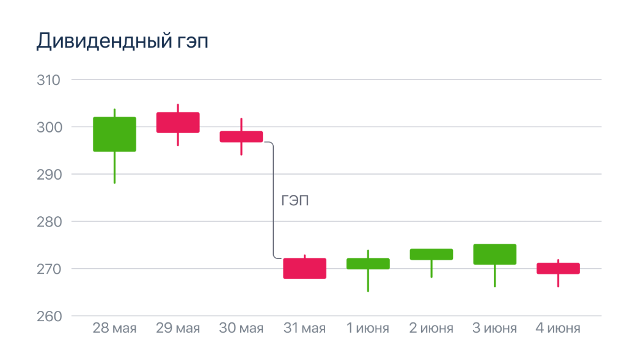Select the 4 июня axis label

[558, 329]
